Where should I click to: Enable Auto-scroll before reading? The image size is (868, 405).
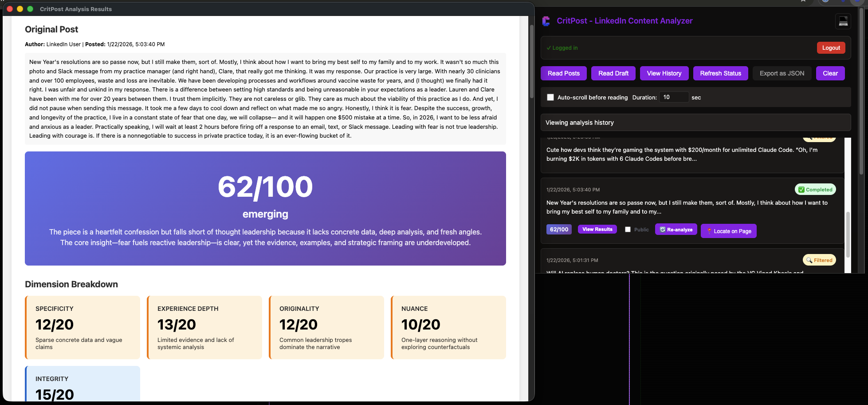pos(550,97)
